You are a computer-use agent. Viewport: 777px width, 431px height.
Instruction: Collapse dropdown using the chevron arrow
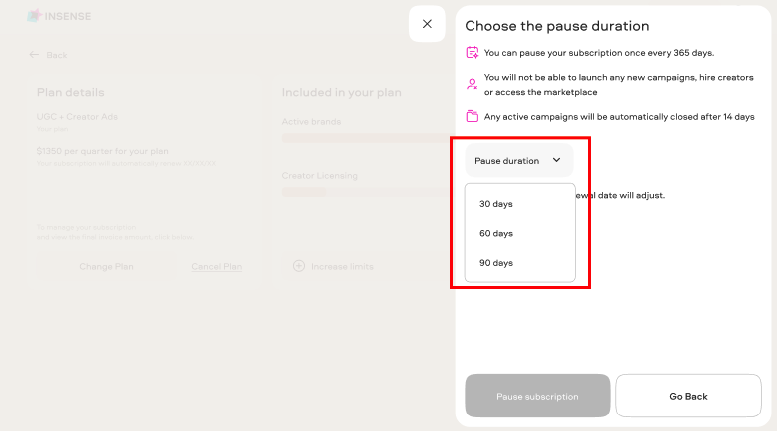[x=556, y=160]
